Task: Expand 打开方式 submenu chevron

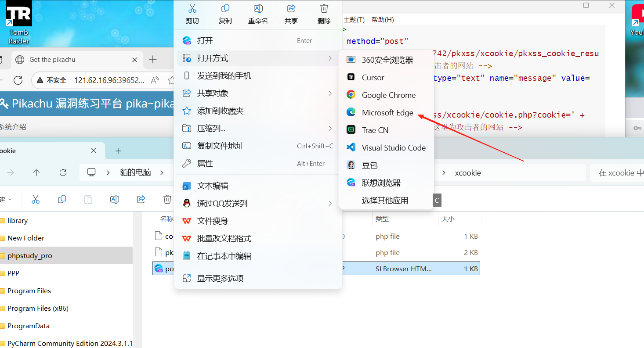Action: [x=330, y=58]
